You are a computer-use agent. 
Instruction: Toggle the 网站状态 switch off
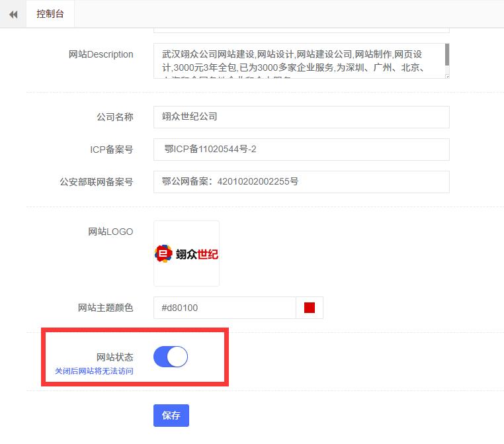coord(171,357)
